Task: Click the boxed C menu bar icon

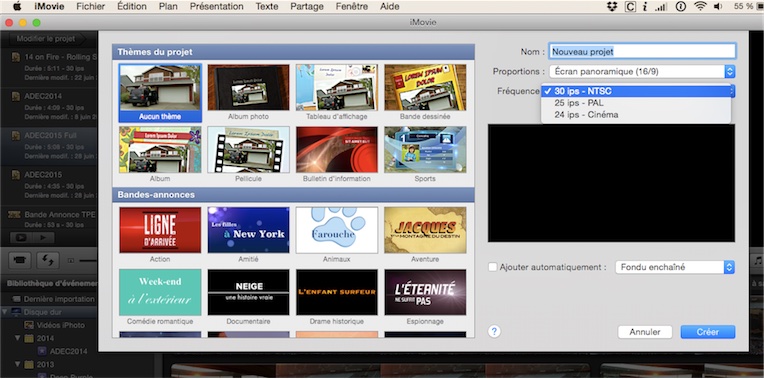Action: [630, 6]
